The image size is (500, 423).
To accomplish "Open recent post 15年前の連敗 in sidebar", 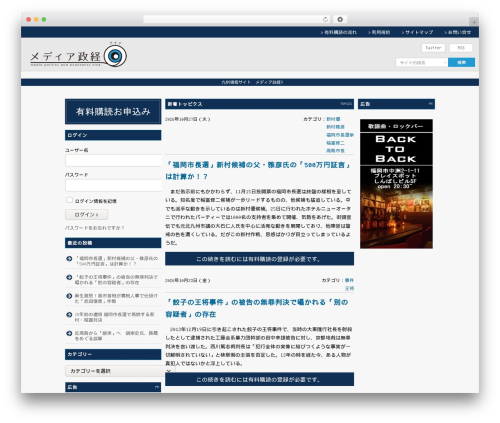I will (x=114, y=317).
